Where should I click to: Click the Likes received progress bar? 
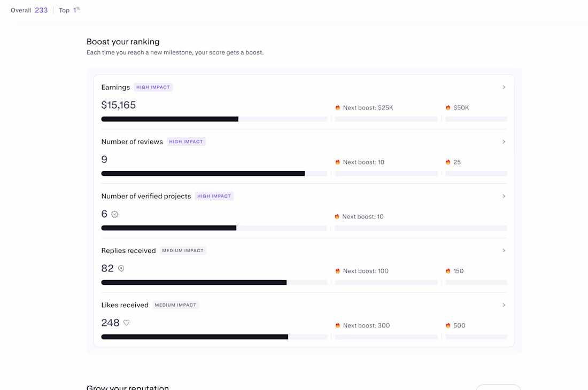tap(214, 337)
